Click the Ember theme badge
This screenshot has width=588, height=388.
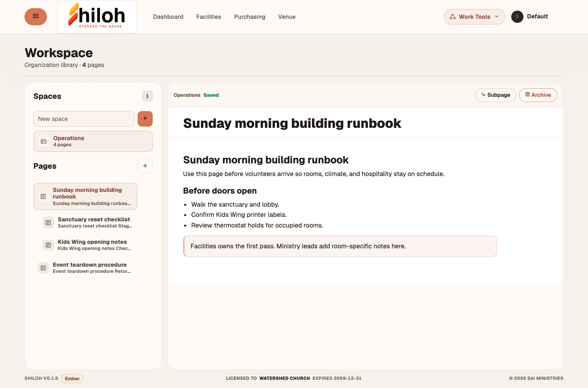(72, 379)
